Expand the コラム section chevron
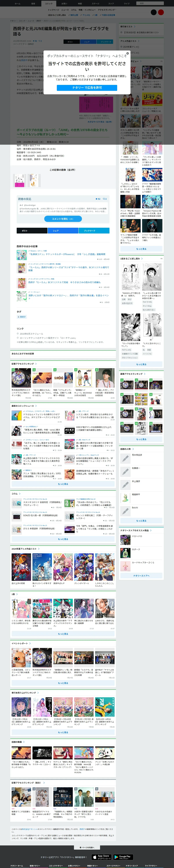Screen dimensions: 174x868 tap(20, 494)
